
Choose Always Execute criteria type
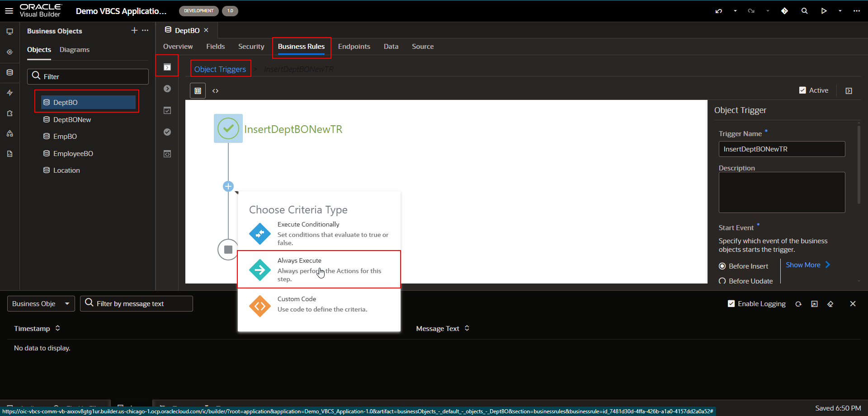319,269
